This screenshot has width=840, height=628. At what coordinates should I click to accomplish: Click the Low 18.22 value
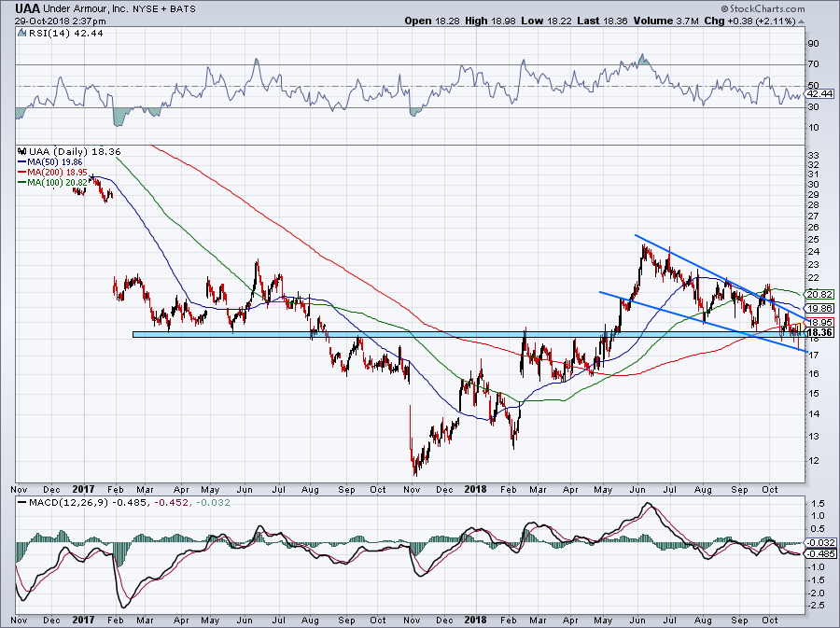point(546,21)
